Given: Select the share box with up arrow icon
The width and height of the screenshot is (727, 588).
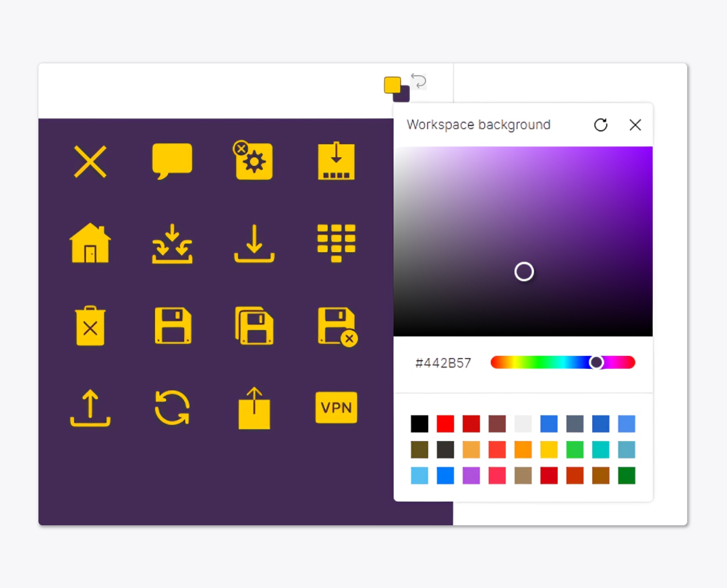Looking at the screenshot, I should pyautogui.click(x=254, y=407).
